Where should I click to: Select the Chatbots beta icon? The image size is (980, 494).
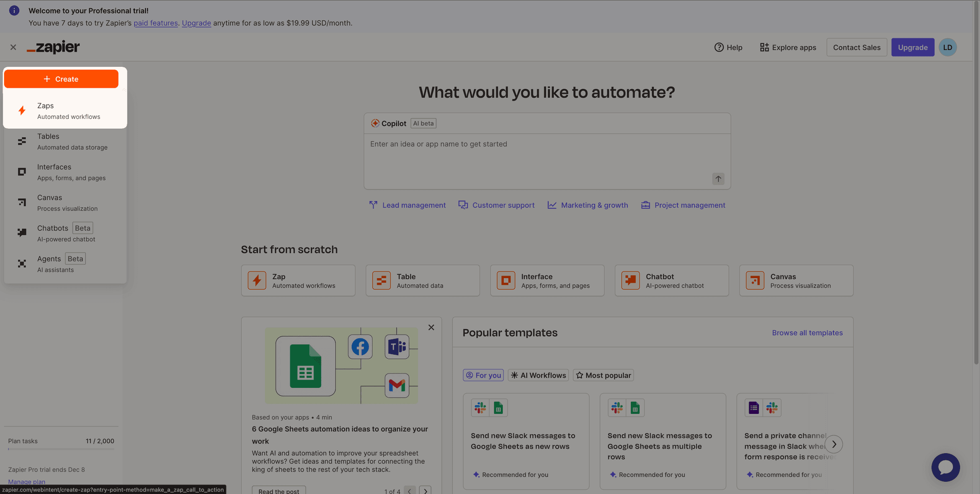[x=21, y=233]
